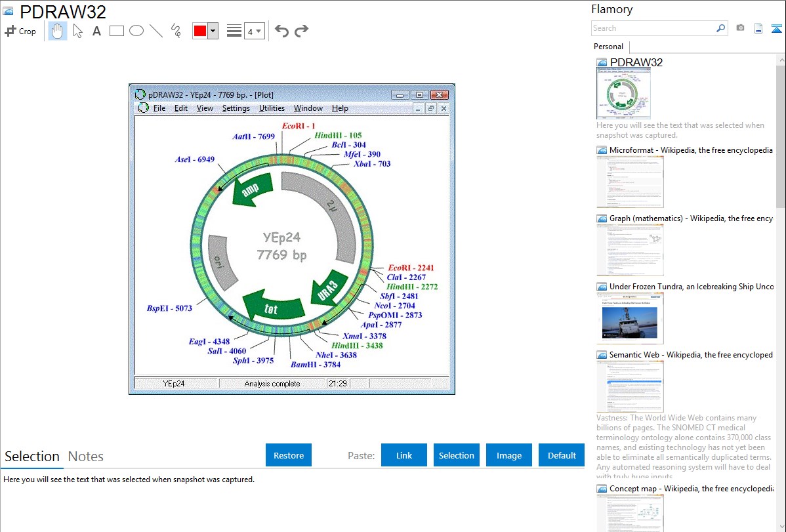
Task: Select the Semantic Web snapshot thumbnail
Action: pos(630,386)
